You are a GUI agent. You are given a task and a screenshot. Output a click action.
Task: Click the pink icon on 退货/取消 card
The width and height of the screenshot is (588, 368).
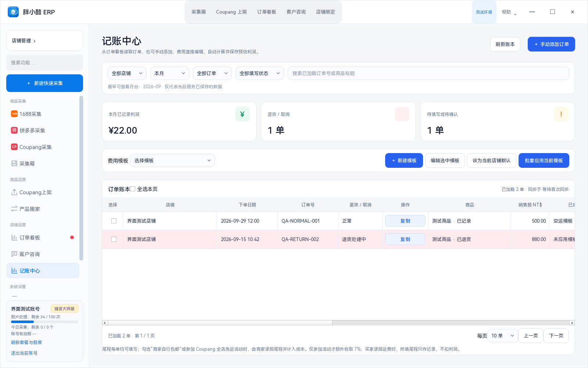pos(402,114)
